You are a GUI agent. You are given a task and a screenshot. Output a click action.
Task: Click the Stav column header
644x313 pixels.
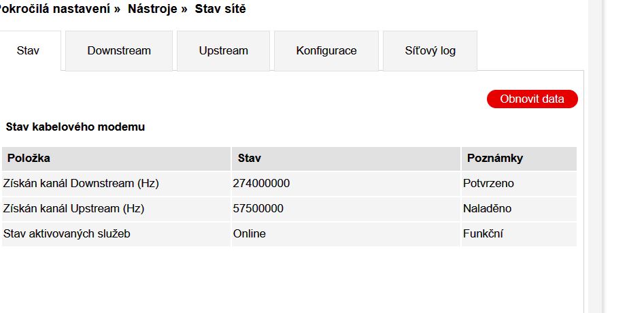346,159
